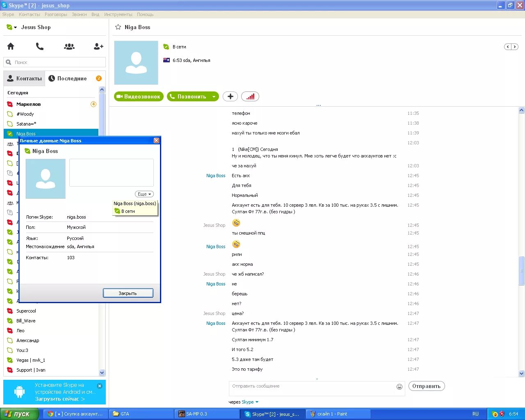Select contact Vegas | mvk_1
This screenshot has width=525, height=420.
tap(51, 360)
